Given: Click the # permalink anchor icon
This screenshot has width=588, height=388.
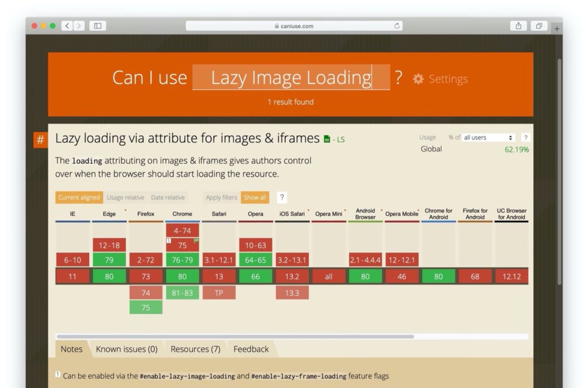Looking at the screenshot, I should (40, 139).
